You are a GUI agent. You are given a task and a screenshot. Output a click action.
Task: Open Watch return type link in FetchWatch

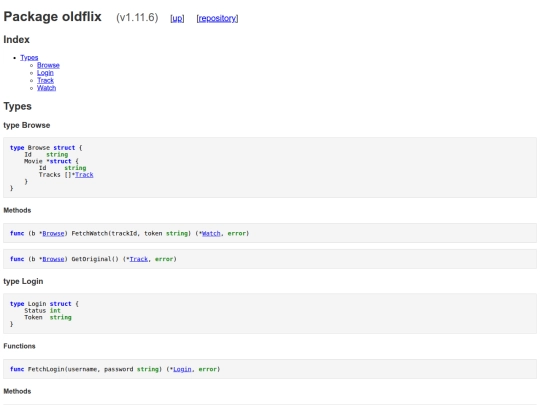click(211, 233)
